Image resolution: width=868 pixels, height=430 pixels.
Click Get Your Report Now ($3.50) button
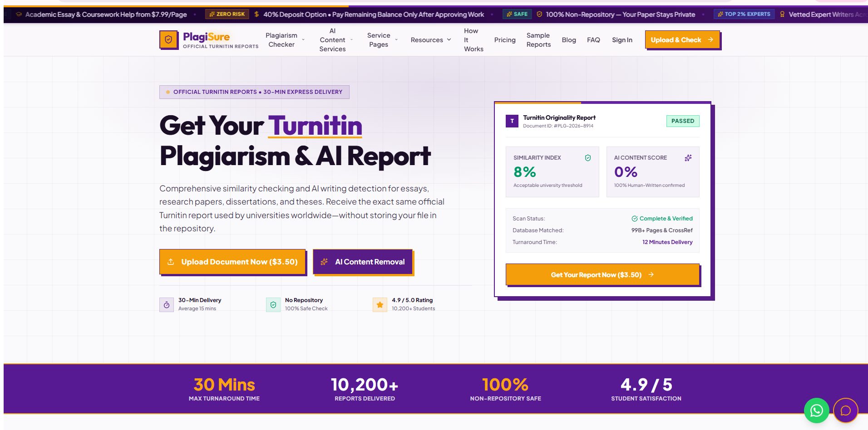pyautogui.click(x=602, y=274)
